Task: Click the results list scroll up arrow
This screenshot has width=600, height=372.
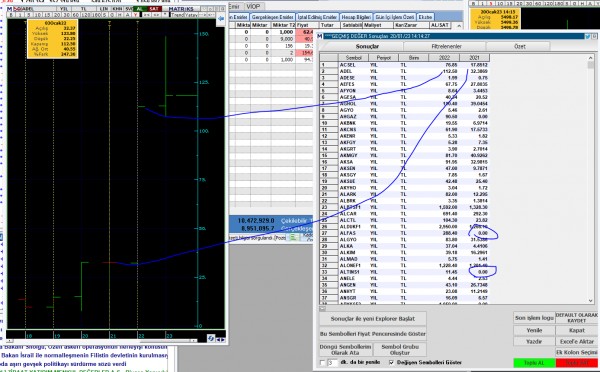Action: click(591, 58)
